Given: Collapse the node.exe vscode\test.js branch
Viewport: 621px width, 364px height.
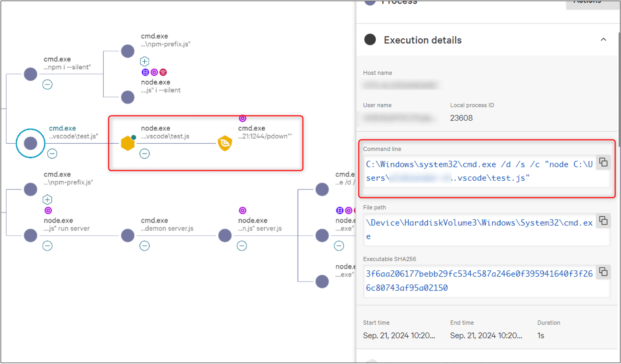Looking at the screenshot, I should pos(144,153).
